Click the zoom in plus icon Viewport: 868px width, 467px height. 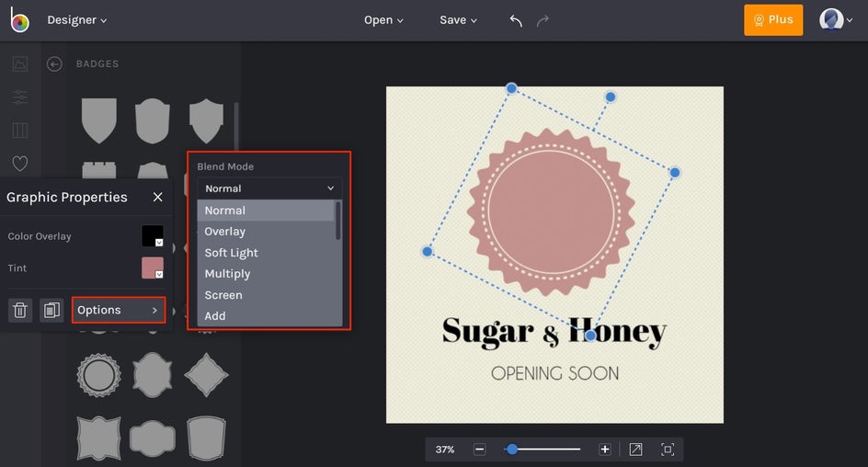[x=605, y=450]
